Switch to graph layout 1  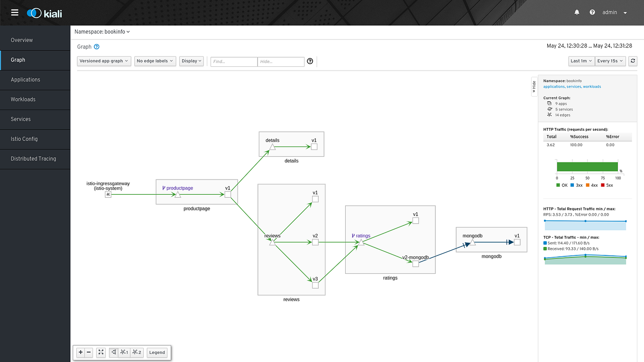pos(124,352)
